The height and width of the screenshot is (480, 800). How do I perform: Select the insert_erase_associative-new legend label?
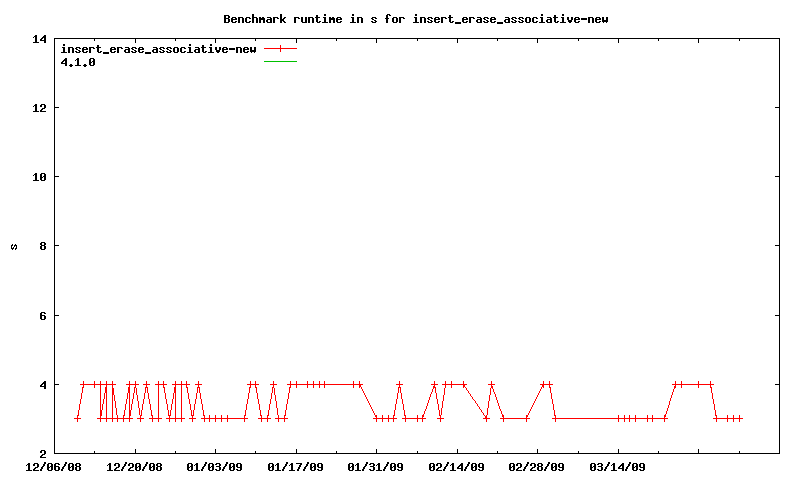[x=158, y=49]
